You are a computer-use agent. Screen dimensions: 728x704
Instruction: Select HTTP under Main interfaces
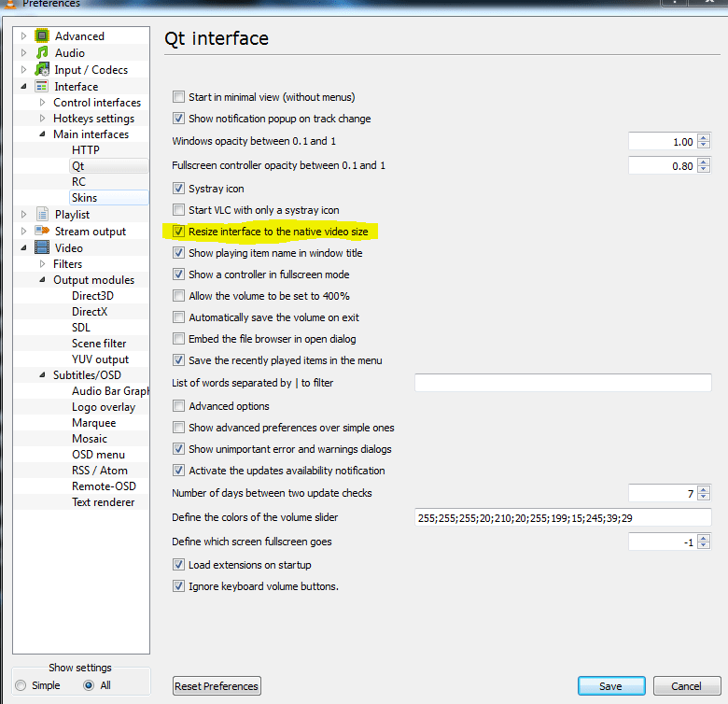tap(86, 150)
